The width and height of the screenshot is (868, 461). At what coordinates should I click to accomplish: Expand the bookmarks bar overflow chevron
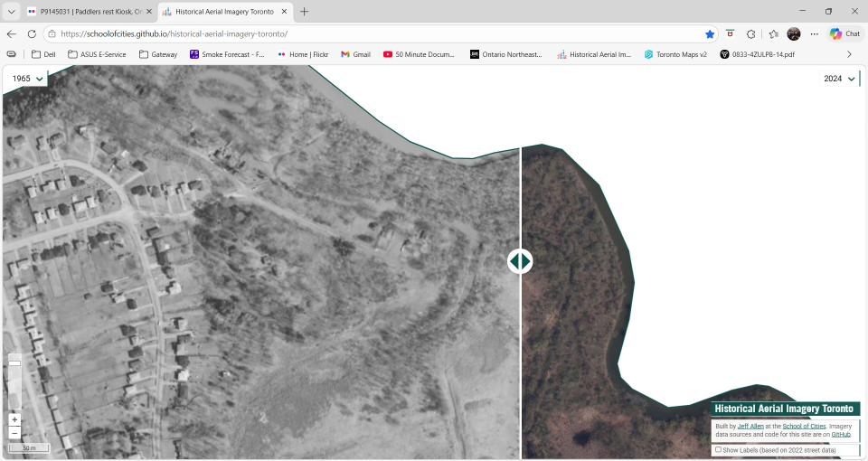click(849, 54)
